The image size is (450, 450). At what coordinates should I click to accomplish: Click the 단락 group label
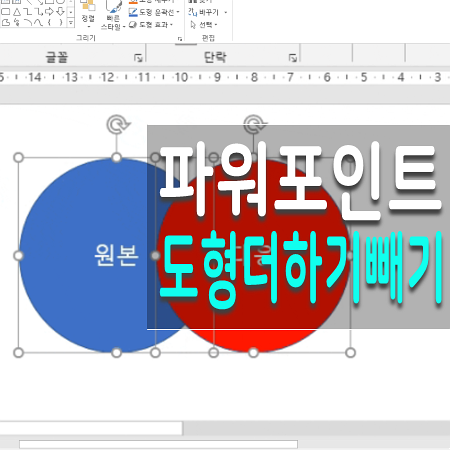pyautogui.click(x=215, y=57)
